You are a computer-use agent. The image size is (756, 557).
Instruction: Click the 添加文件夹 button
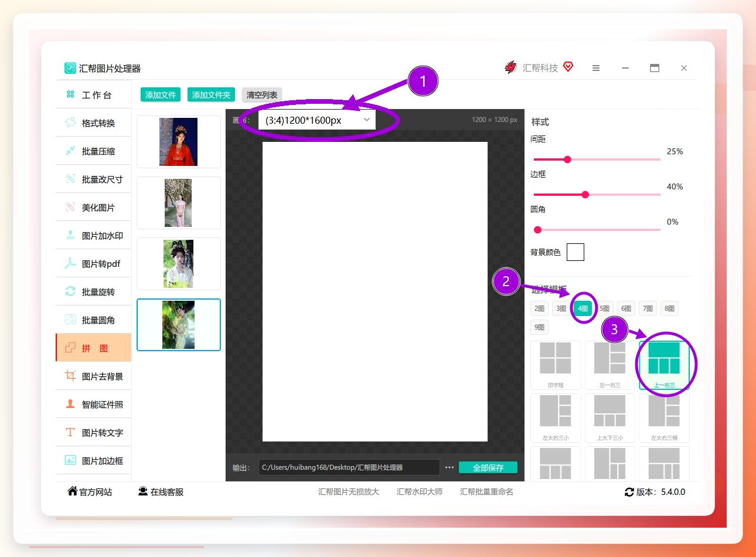click(211, 95)
